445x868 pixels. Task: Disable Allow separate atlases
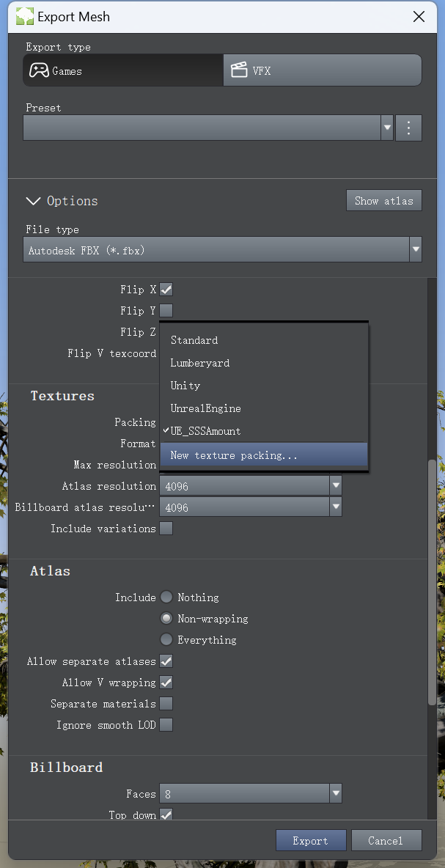pos(166,661)
